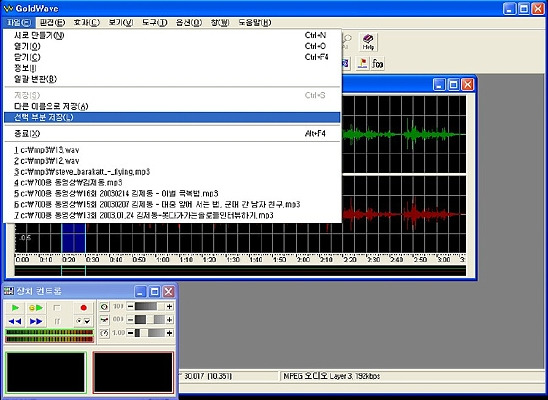Increase balance with the plus button
Screen dimensions: 548x400
pyautogui.click(x=170, y=320)
